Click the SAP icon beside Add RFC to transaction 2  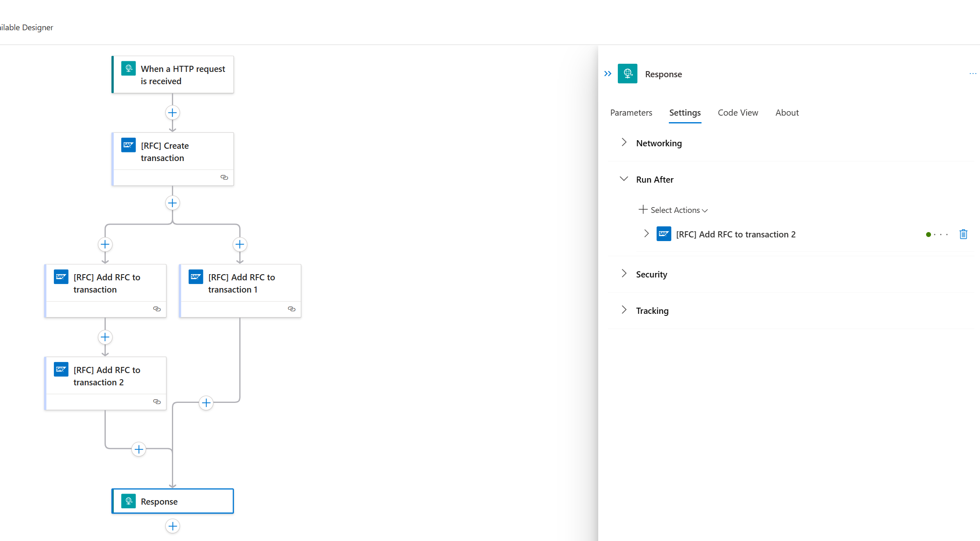664,234
